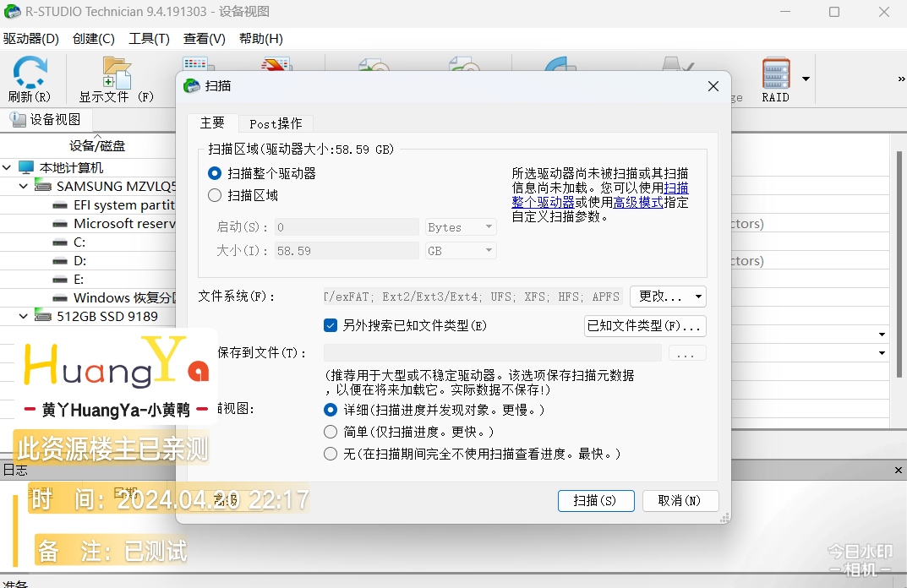907x588 pixels.
Task: Click the 取消(N) button
Action: (680, 501)
